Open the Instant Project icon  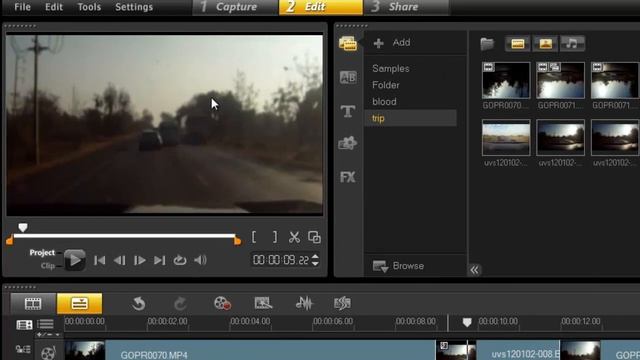263,303
